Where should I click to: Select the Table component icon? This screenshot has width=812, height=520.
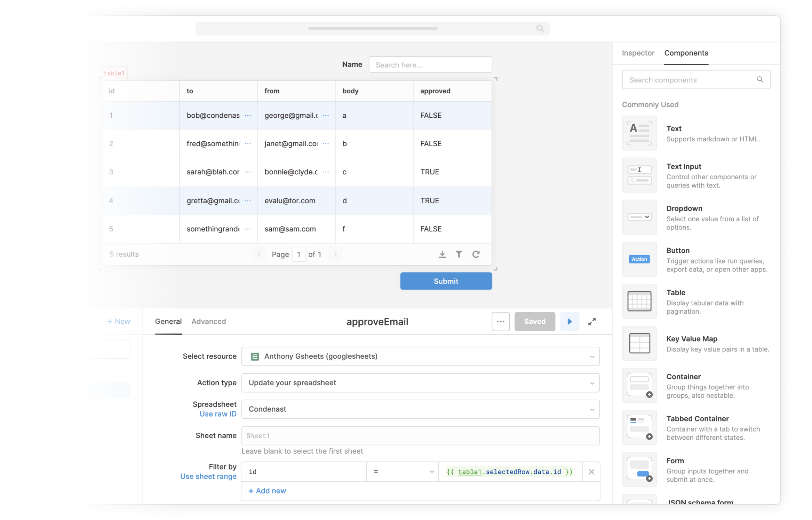[x=639, y=301]
